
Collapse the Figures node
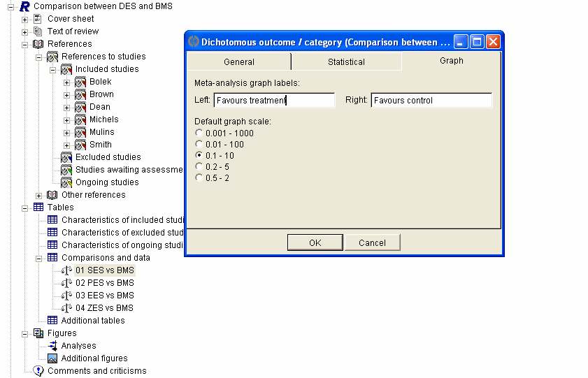coord(24,334)
